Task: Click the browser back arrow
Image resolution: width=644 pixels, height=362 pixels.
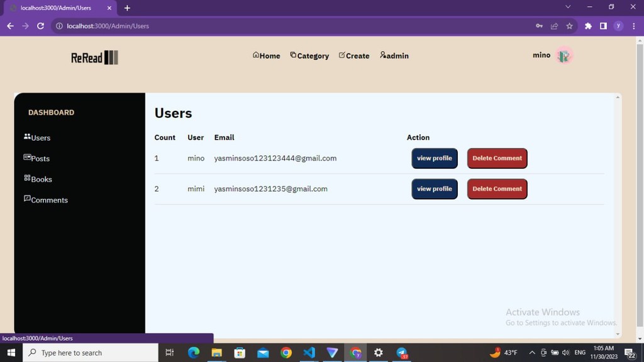Action: pyautogui.click(x=10, y=26)
